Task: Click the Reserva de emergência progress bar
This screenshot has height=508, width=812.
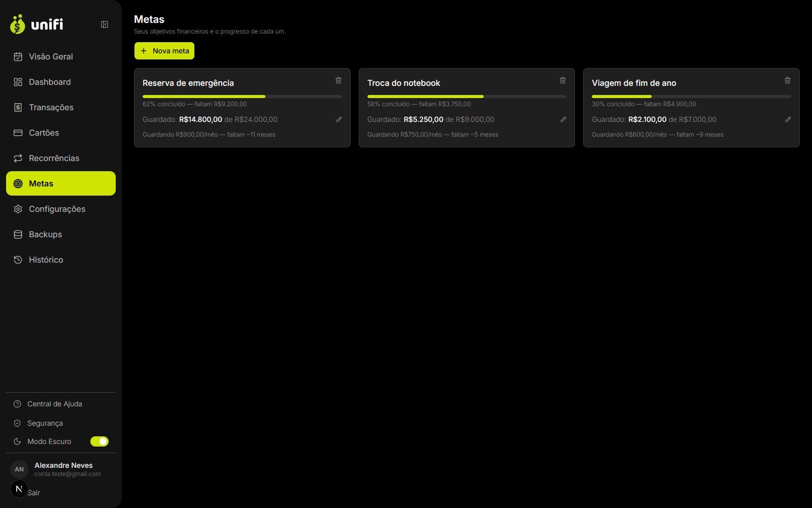Action: pos(242,97)
